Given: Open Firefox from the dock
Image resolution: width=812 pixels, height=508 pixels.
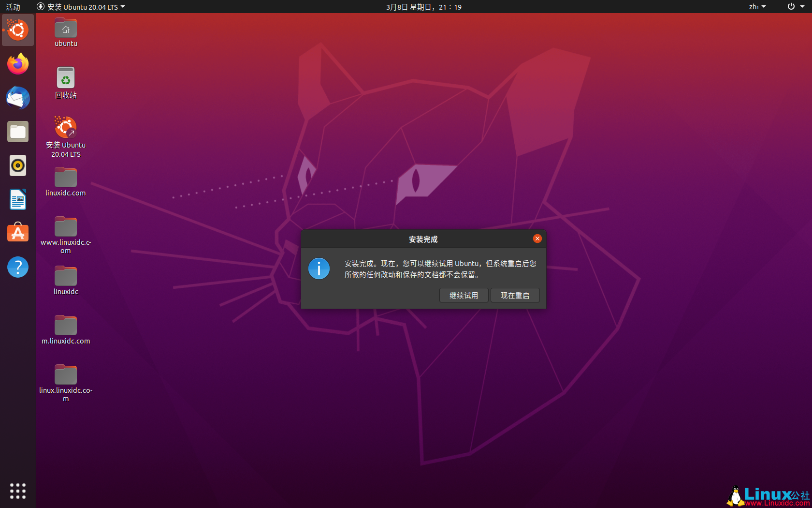Looking at the screenshot, I should pos(17,63).
